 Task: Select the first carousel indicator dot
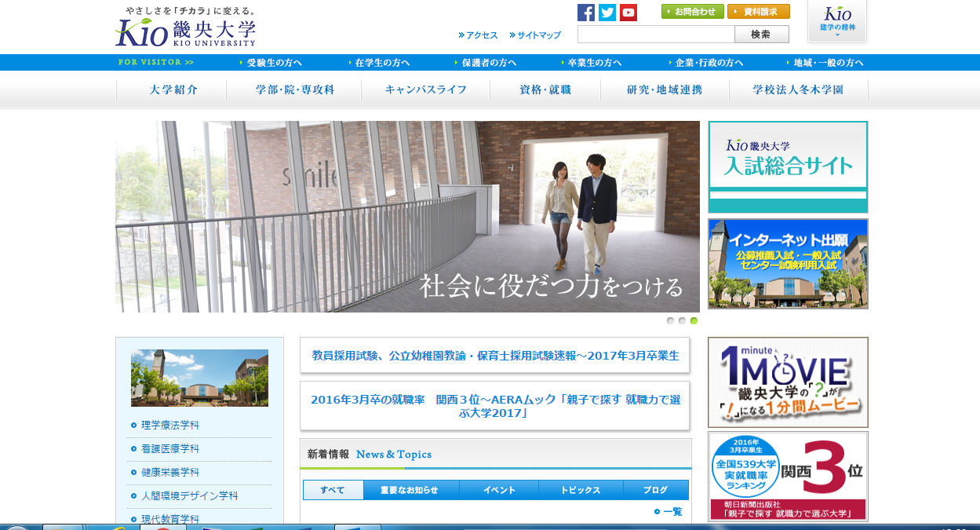(670, 320)
